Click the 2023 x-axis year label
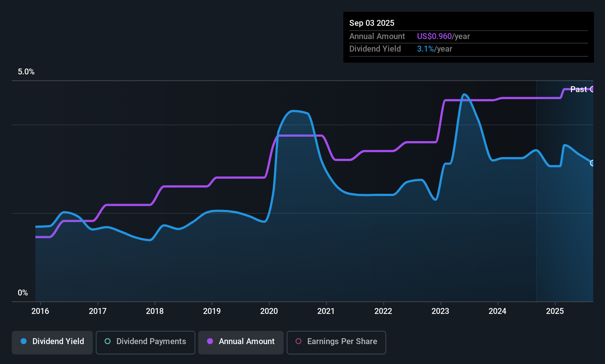Viewport: 605px width, 364px height. pyautogui.click(x=440, y=311)
